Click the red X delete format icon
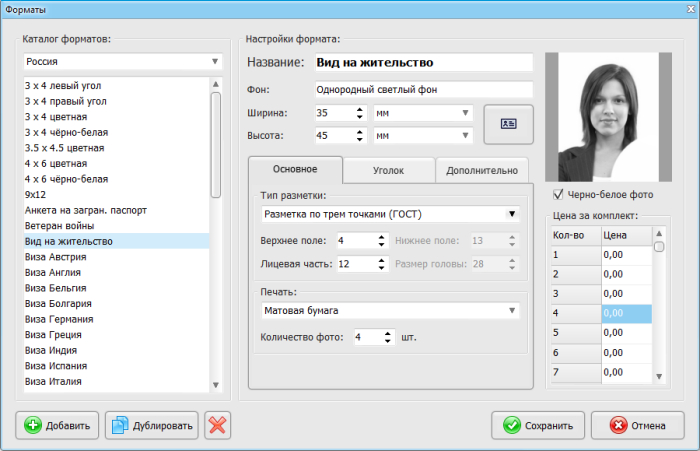The image size is (700, 451). [x=217, y=425]
